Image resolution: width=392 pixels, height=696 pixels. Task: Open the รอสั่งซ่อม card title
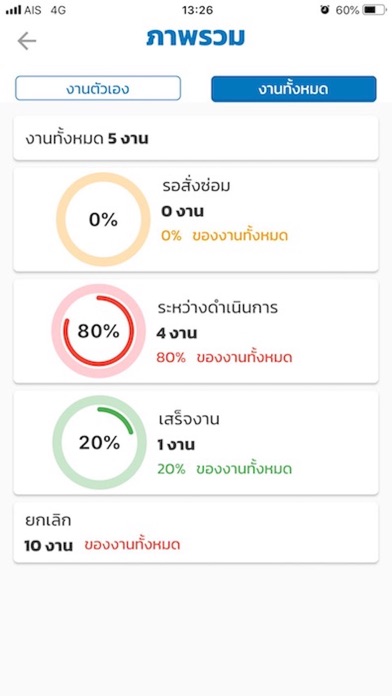[196, 186]
